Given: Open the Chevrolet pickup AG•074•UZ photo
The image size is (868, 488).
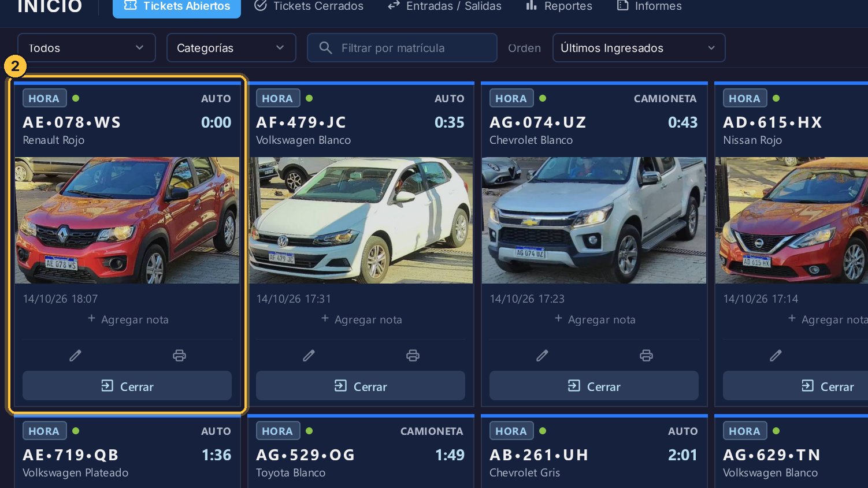Looking at the screenshot, I should pyautogui.click(x=594, y=220).
